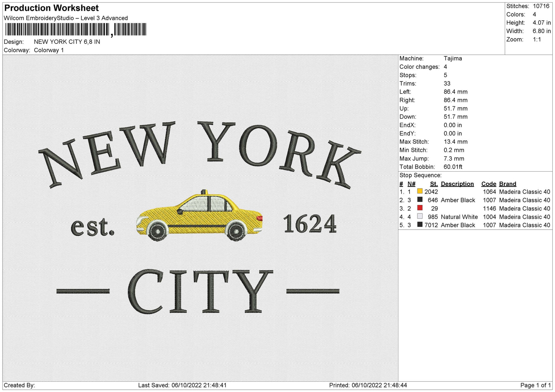Click the 'Code' column header
Viewport: 555px width, 392px height.
(489, 184)
